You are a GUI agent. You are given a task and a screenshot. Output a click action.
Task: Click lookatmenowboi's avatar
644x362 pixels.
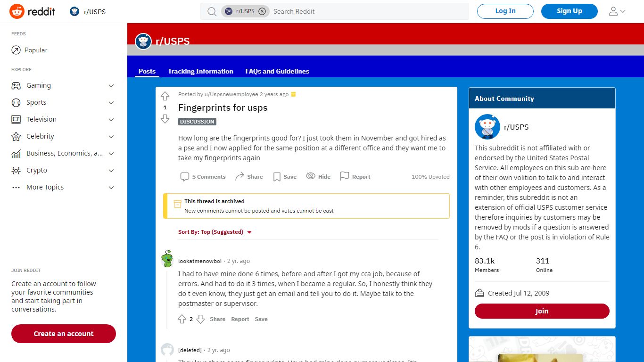167,259
